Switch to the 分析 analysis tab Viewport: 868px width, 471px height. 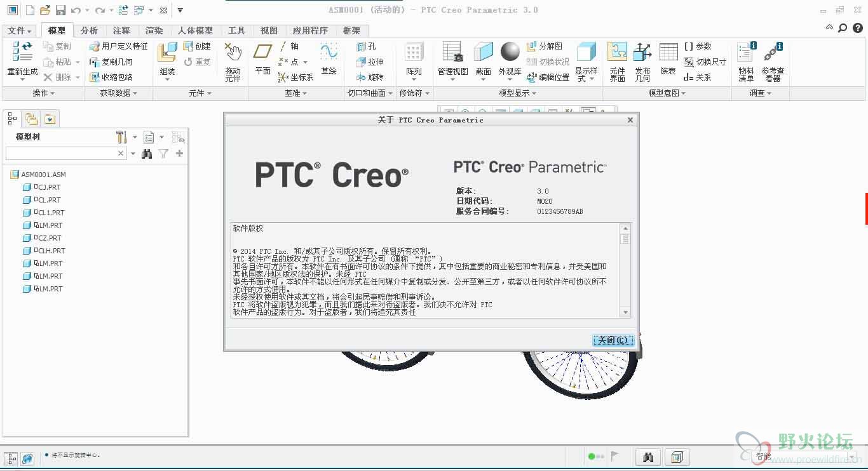[89, 30]
